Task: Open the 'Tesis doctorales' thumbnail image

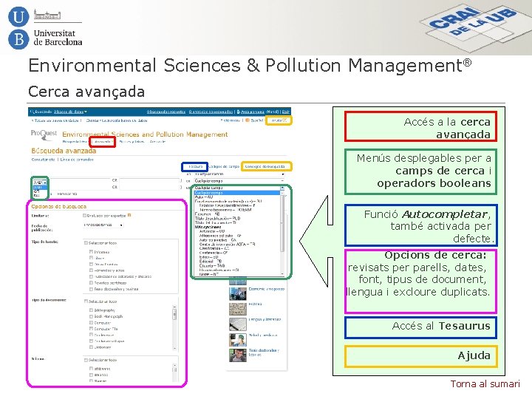Action: click(238, 355)
